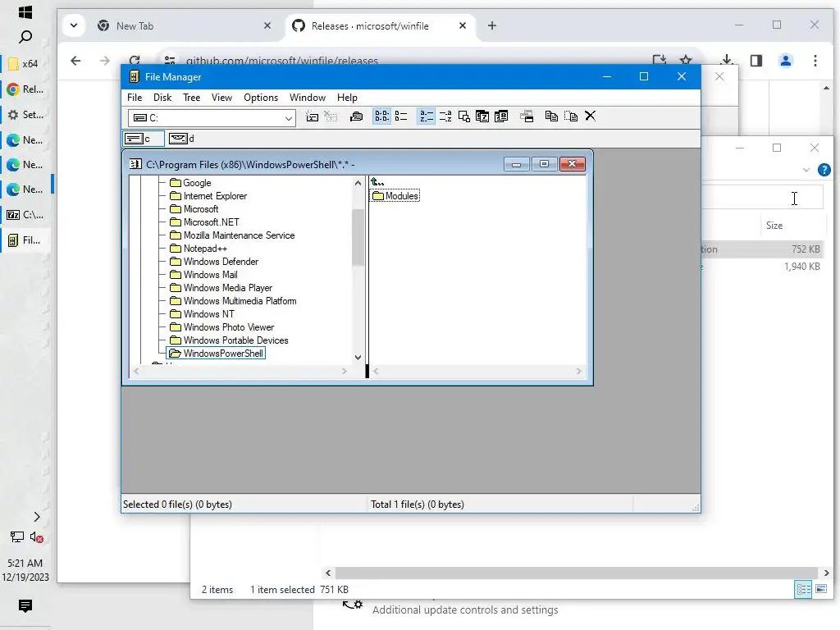
Task: Bookmark page with star icon
Action: 686,61
